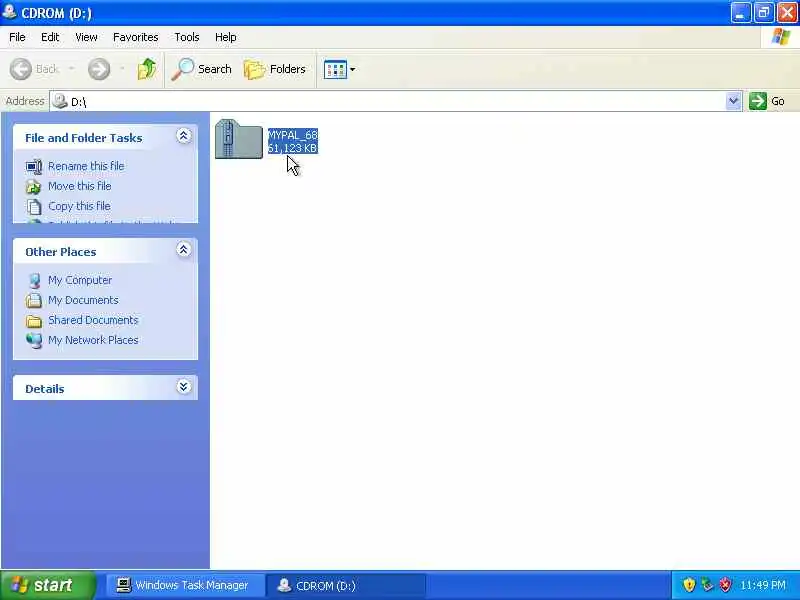Viewport: 800px width, 600px height.
Task: Click the CDROM (D:) taskbar button
Action: 346,585
